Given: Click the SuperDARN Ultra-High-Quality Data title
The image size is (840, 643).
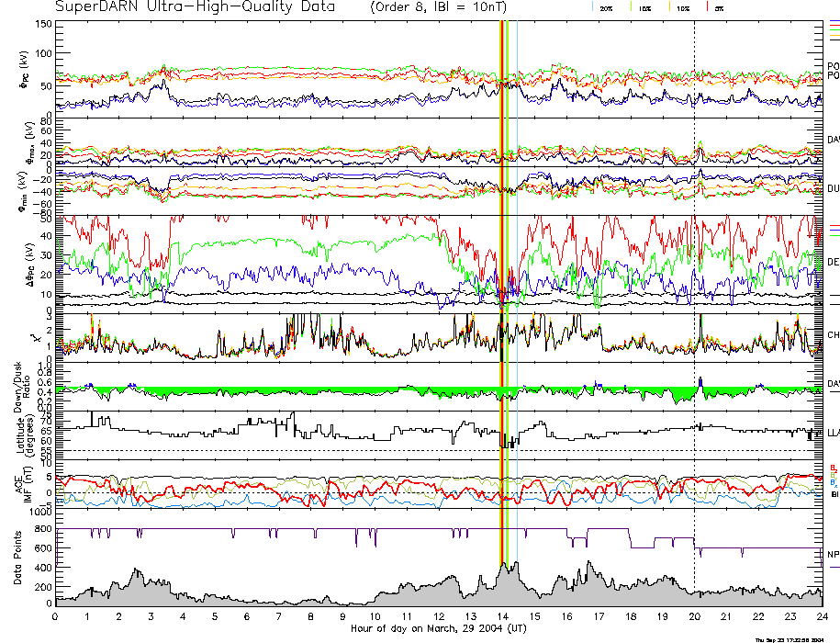Looking at the screenshot, I should pos(195,7).
